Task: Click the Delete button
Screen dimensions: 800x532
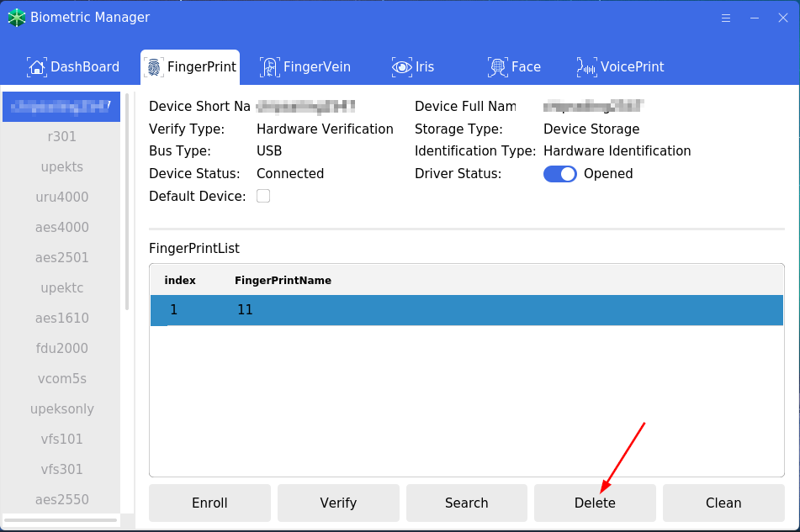Action: coord(595,503)
